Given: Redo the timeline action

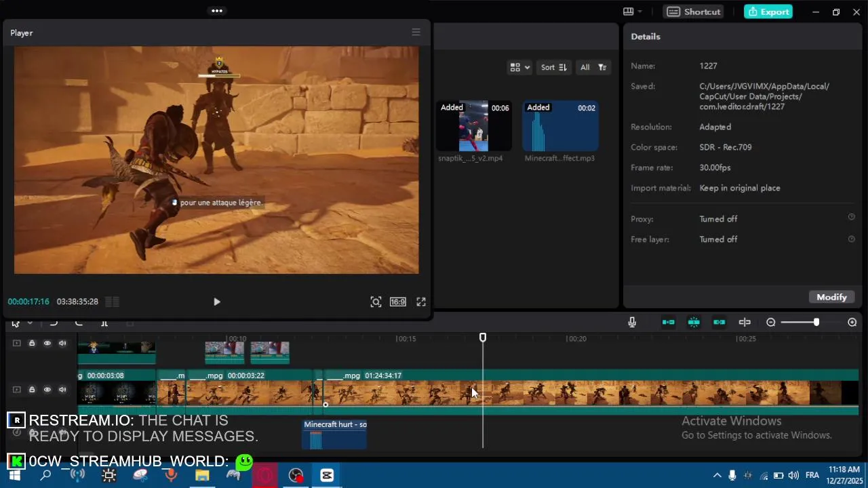Looking at the screenshot, I should pos(79,323).
